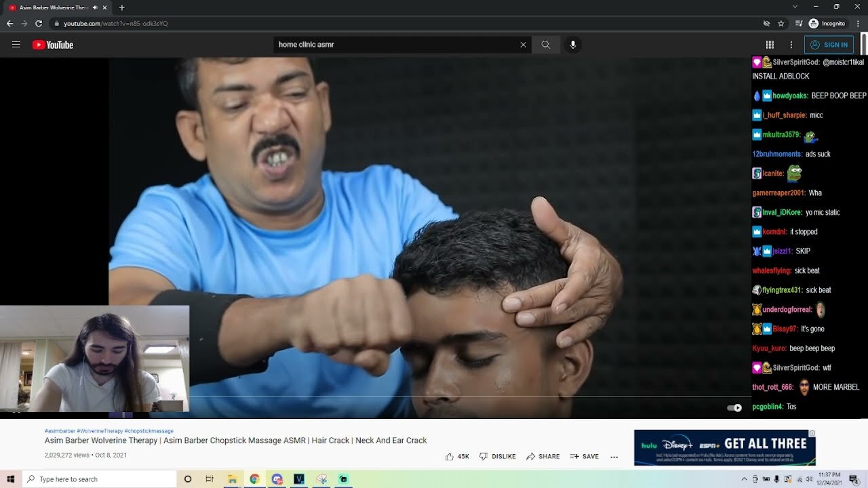Switch to Chrome on taskbar
Viewport: 868px width, 488px height.
coord(254,479)
